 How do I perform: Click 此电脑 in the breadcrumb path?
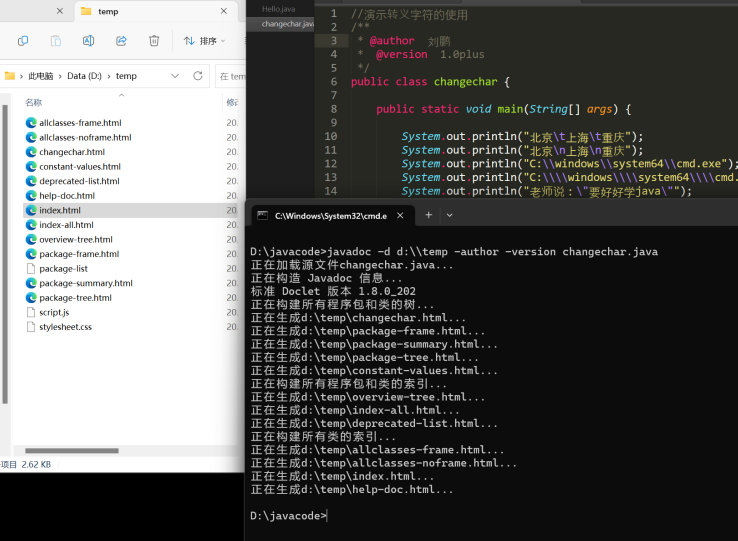pos(41,76)
